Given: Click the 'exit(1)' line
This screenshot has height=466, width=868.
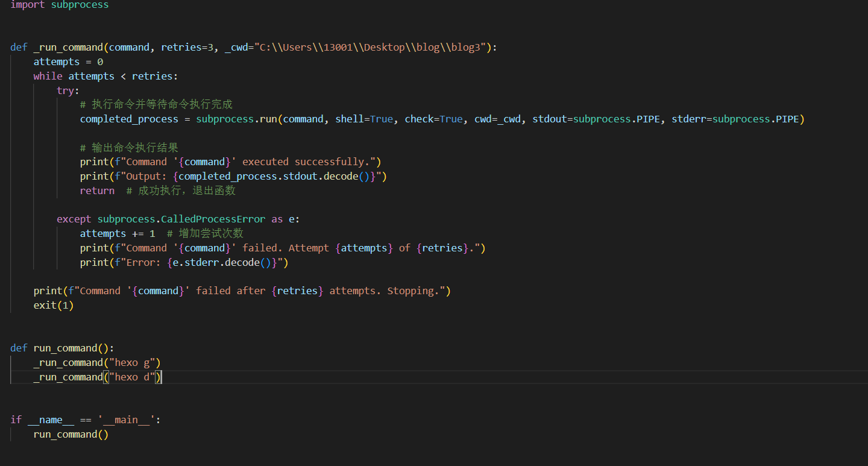Looking at the screenshot, I should point(54,305).
